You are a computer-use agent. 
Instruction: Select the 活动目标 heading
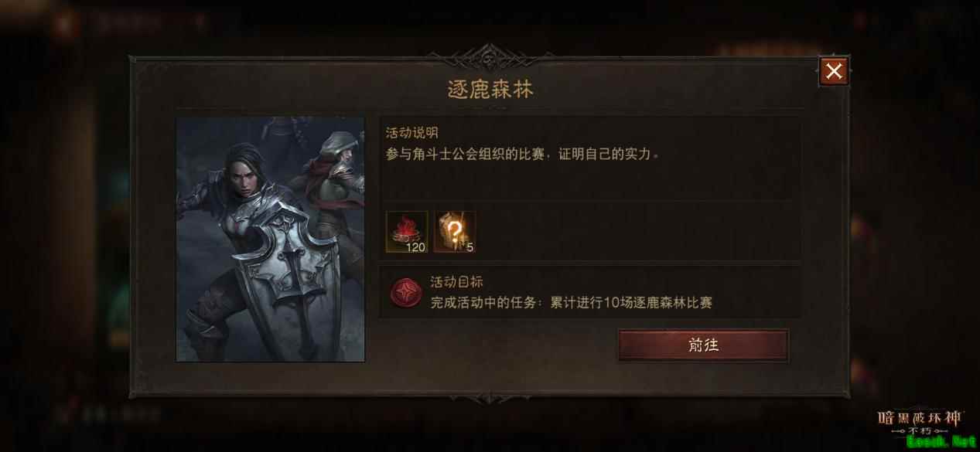coord(456,282)
